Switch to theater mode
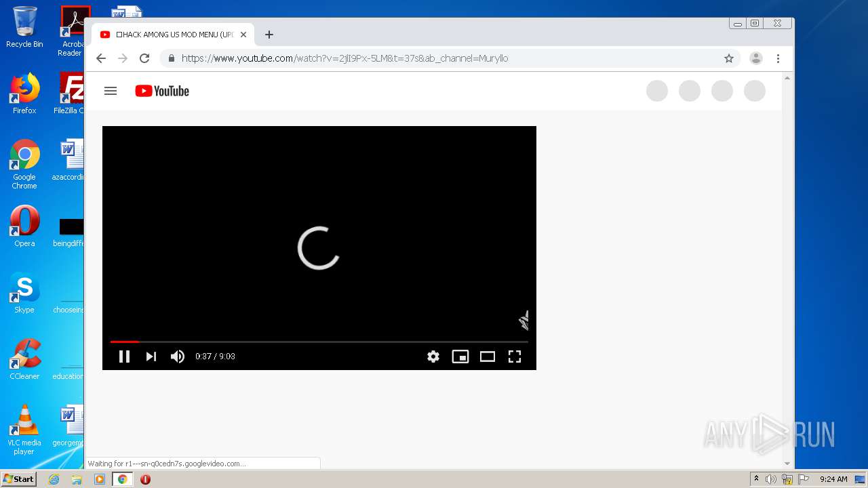This screenshot has height=488, width=868. pos(488,357)
